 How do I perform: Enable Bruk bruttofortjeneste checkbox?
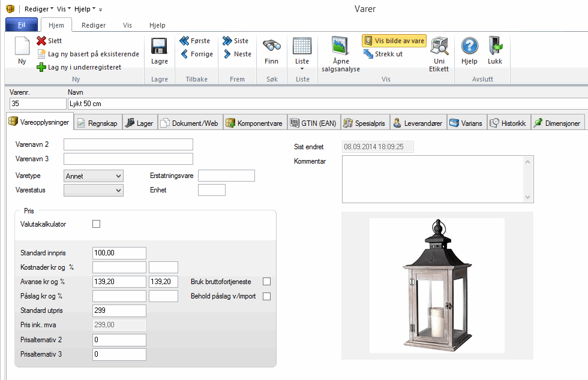pyautogui.click(x=266, y=281)
